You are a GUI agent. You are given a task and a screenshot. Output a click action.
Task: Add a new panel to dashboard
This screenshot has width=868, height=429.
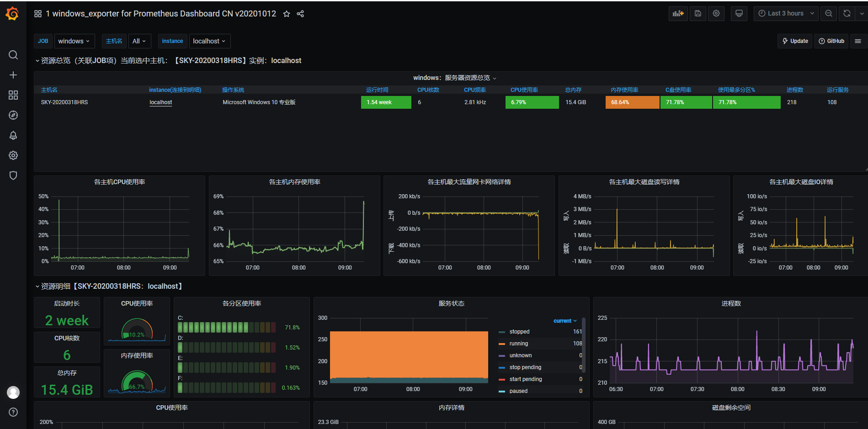click(x=678, y=13)
